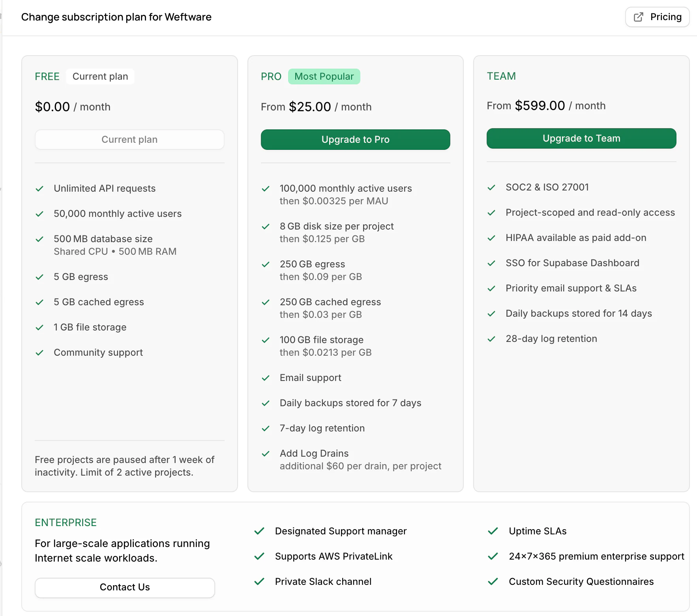
Task: Click 'Daily backups stored for 7 days' text
Action: pyautogui.click(x=350, y=403)
